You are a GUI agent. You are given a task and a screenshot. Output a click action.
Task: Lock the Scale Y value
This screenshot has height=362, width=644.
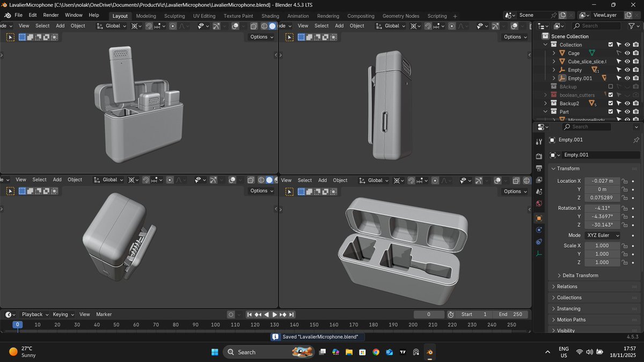(x=625, y=254)
